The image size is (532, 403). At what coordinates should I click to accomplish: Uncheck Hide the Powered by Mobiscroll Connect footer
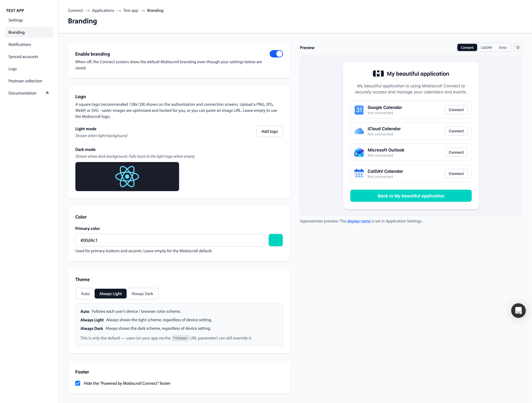(x=78, y=383)
